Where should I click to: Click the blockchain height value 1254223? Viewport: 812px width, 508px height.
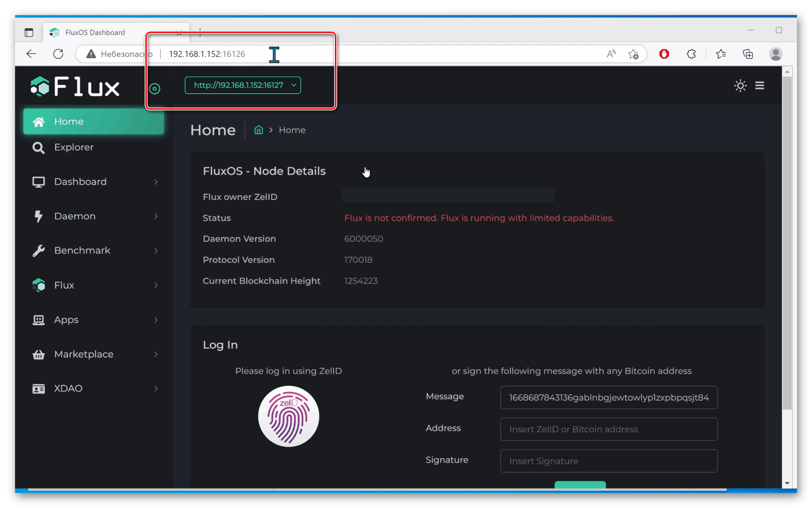(x=361, y=281)
